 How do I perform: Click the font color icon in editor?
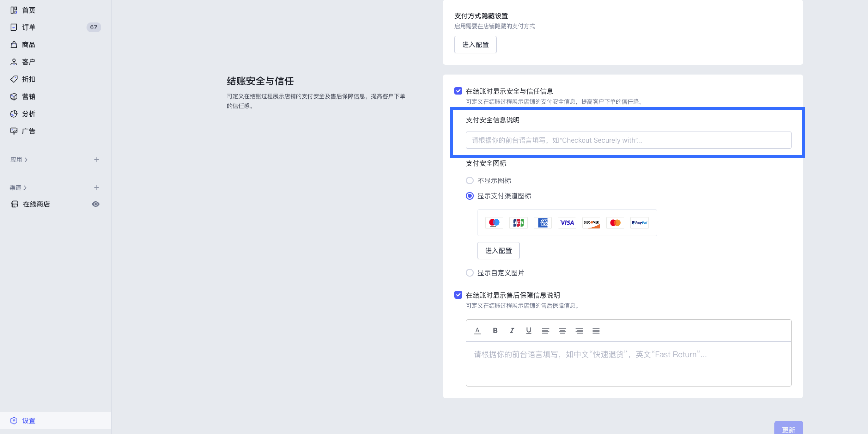tap(477, 330)
